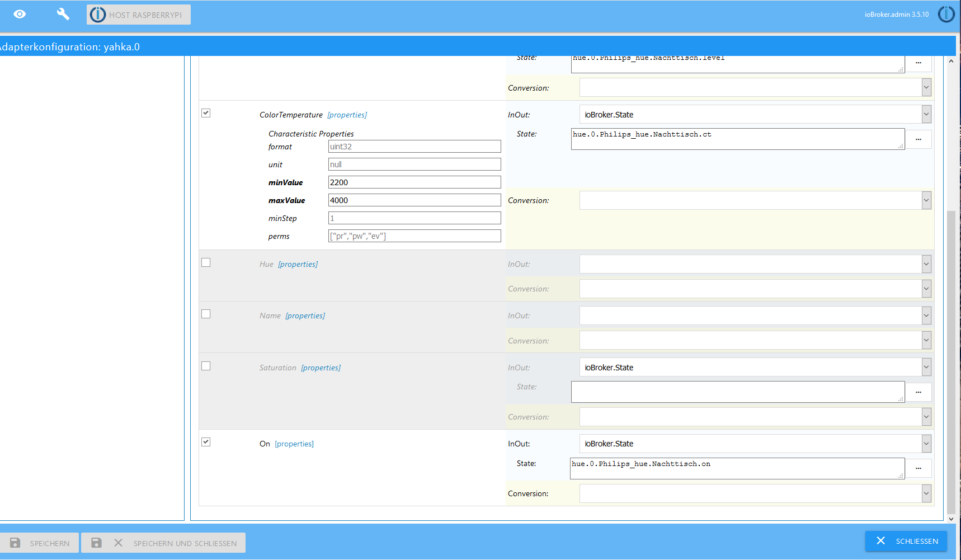Browse state for ColorTemperature using ellipsis button
The width and height of the screenshot is (961, 560).
tap(918, 139)
